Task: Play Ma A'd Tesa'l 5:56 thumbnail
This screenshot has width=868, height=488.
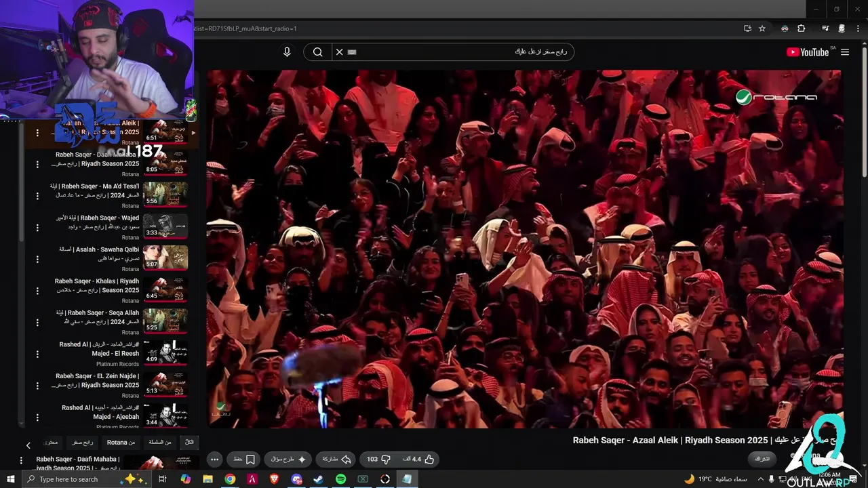Action: point(165,194)
